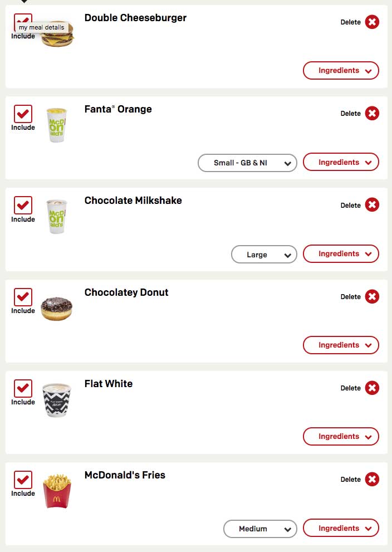Click the Chocolatey Donut product image
Screen dimensions: 392x552
pos(56,308)
